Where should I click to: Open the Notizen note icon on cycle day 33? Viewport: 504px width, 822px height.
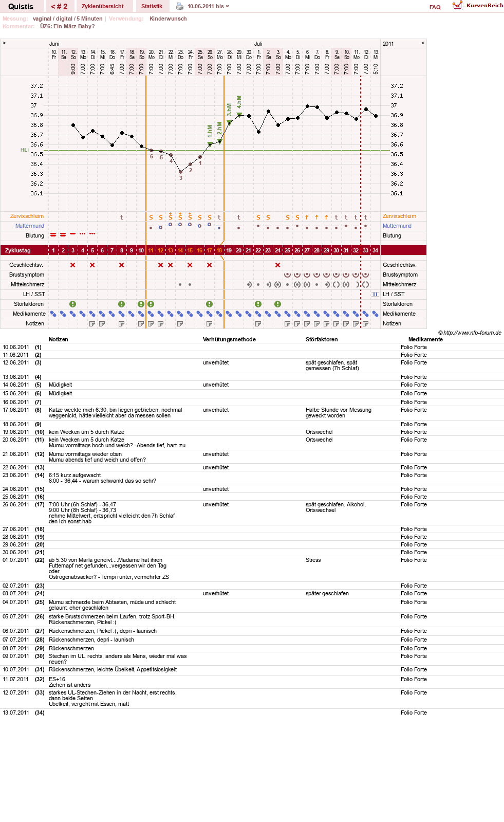[366, 324]
